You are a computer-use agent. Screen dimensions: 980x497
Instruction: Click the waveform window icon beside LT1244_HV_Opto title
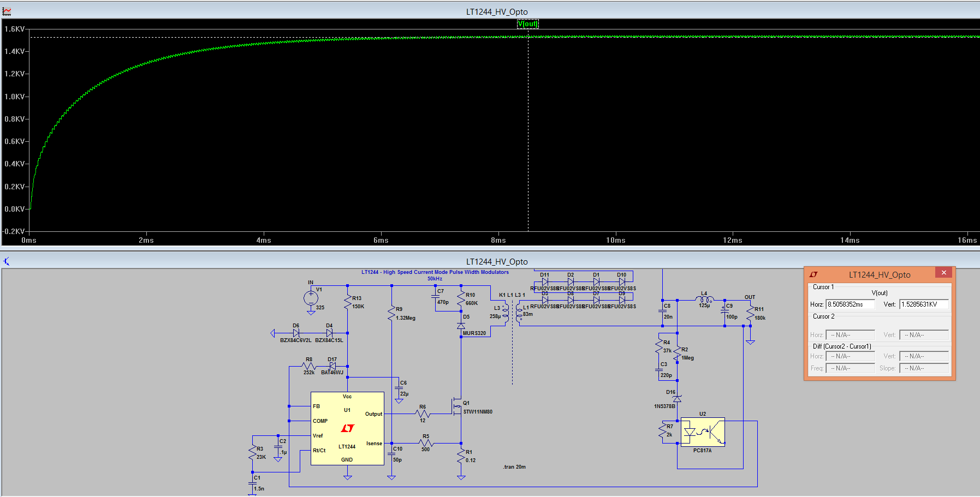pos(7,11)
